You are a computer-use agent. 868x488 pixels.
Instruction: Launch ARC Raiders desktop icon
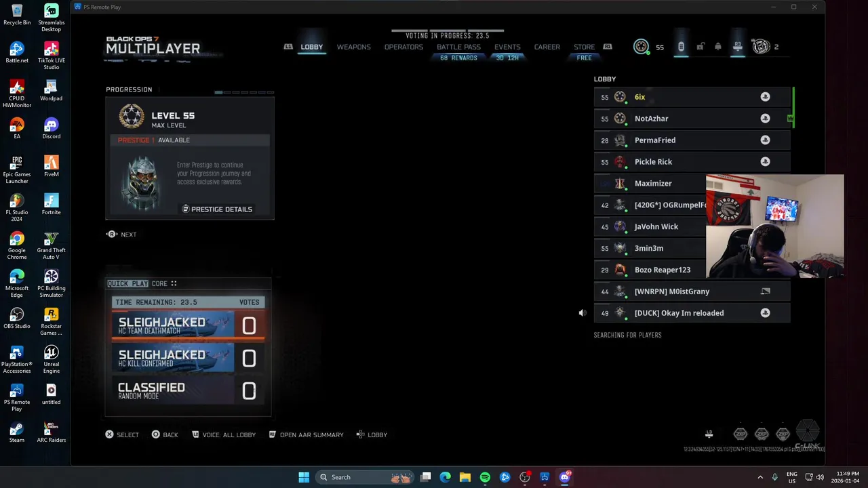point(51,432)
